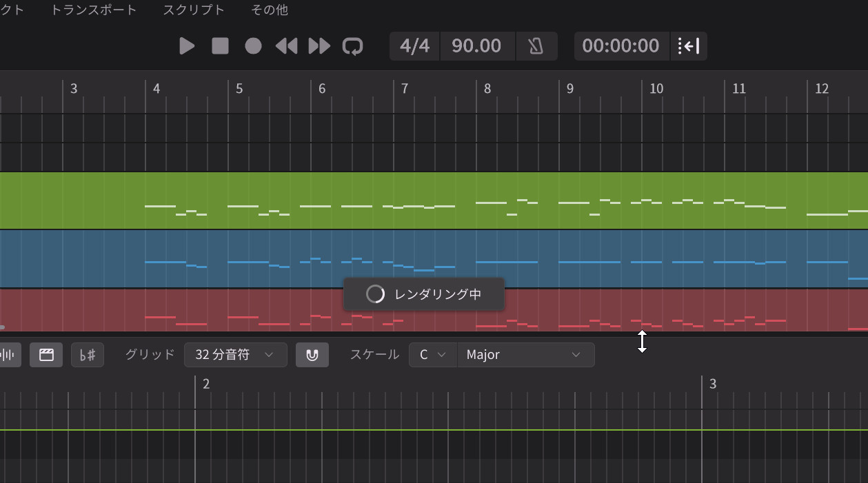Click the Stop playback button
868x483 pixels.
pos(220,46)
